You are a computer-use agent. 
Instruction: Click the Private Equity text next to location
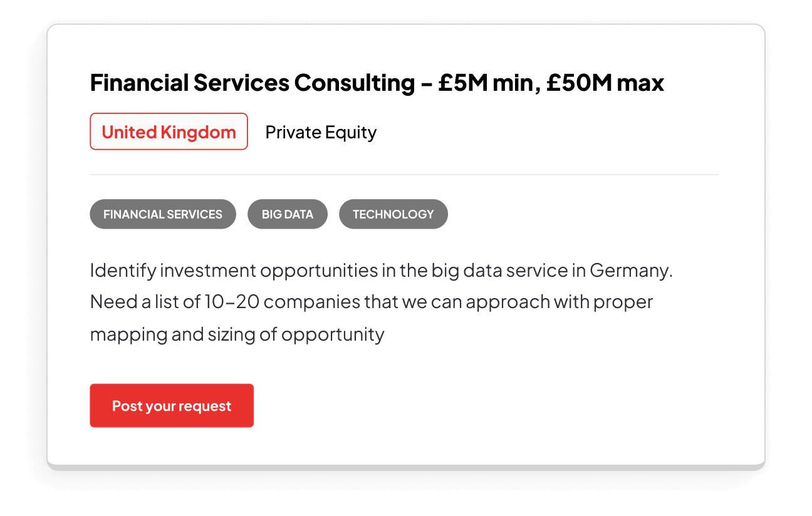coord(321,132)
